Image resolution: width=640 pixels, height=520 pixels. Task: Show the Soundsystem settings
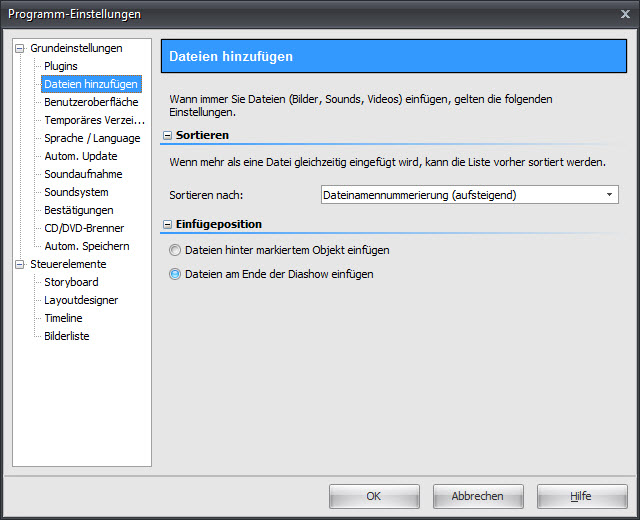[x=76, y=192]
